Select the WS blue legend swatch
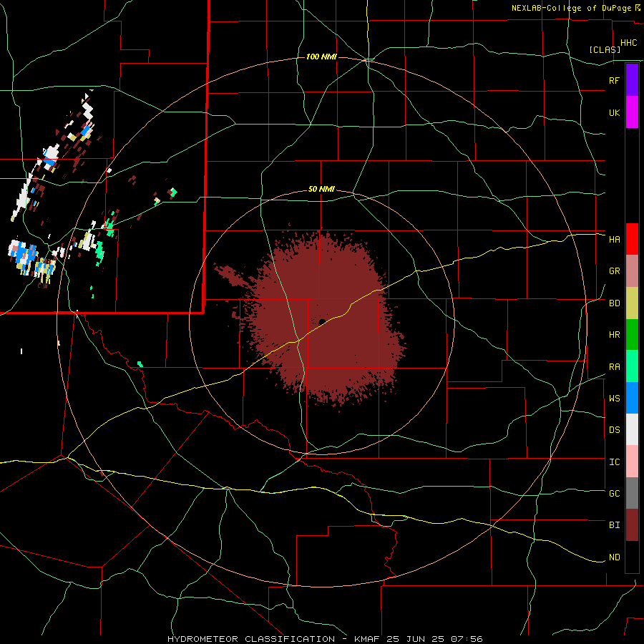This screenshot has width=644, height=644. coord(632,398)
